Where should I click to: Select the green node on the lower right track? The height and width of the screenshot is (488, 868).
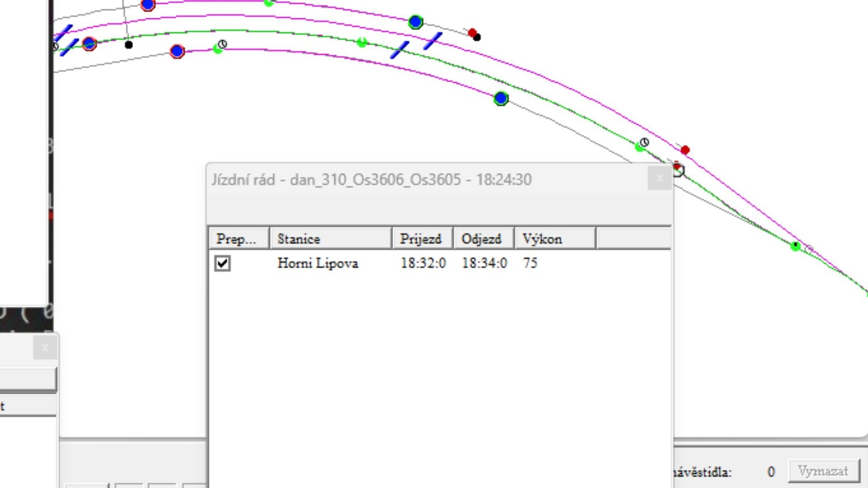(x=795, y=246)
